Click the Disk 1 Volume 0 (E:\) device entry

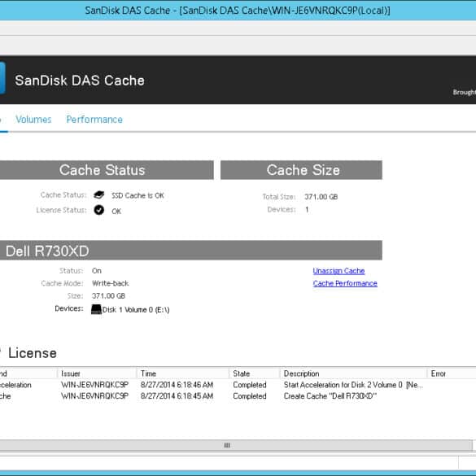(x=136, y=310)
